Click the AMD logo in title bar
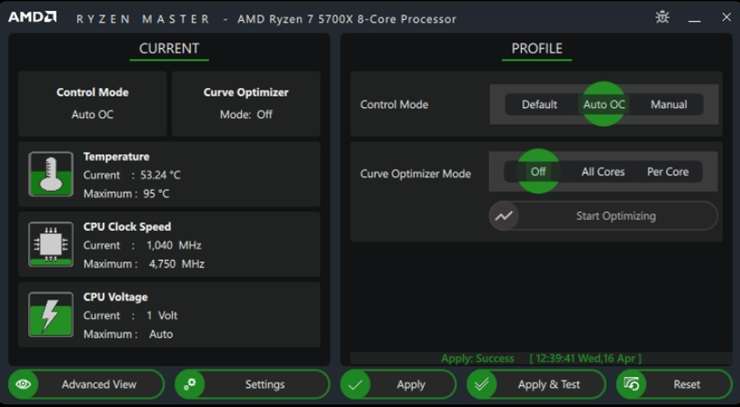 [33, 17]
